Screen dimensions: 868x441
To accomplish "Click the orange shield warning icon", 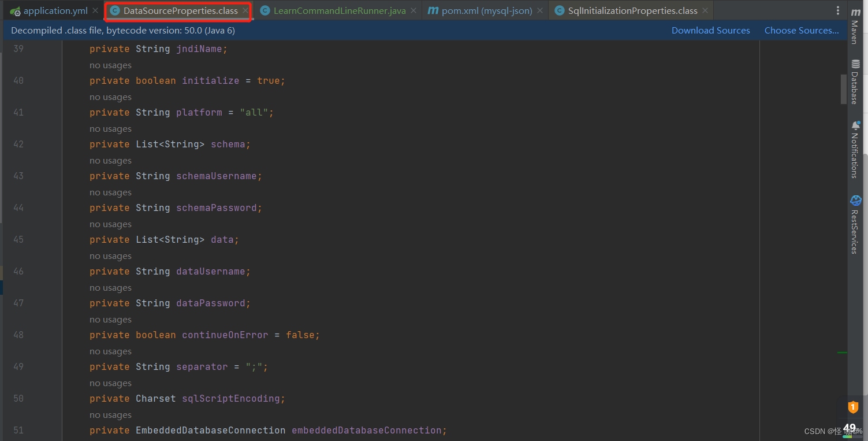I will coord(853,407).
